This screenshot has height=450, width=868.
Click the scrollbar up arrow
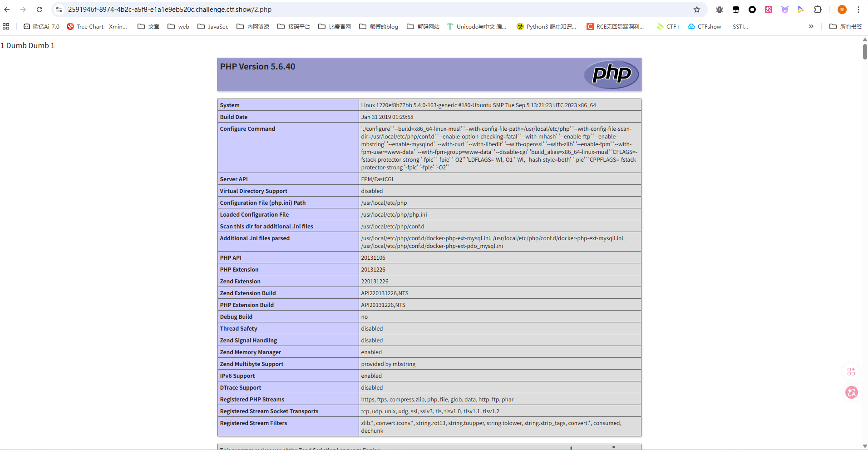click(865, 40)
